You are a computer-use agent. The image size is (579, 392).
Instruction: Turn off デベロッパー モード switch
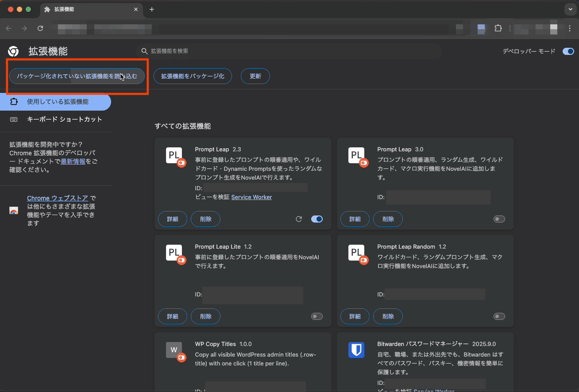pyautogui.click(x=568, y=51)
